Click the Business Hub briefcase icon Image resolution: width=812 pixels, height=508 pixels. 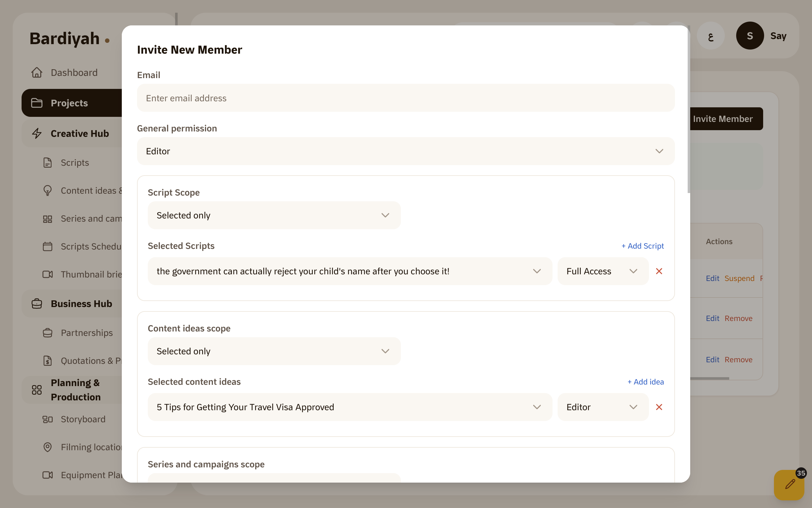[x=37, y=304]
